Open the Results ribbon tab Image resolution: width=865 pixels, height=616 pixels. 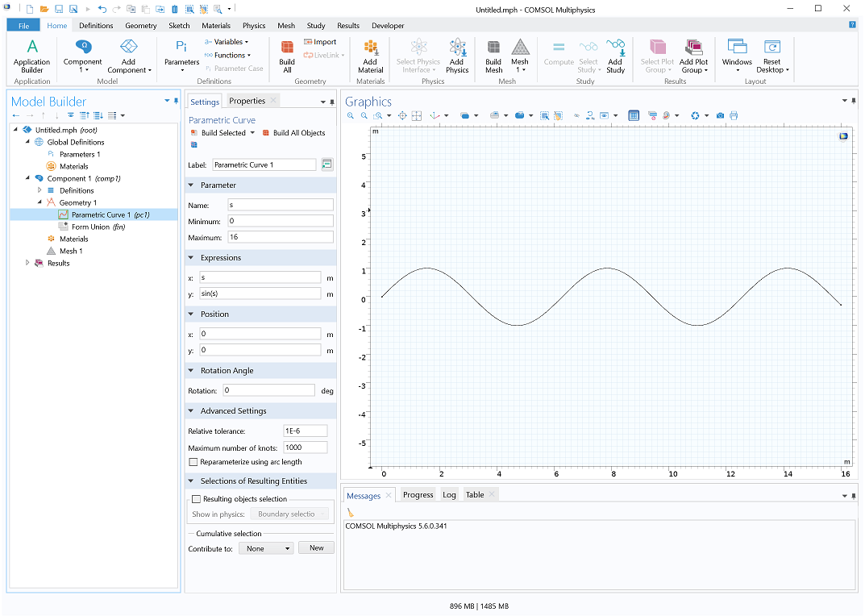click(348, 25)
